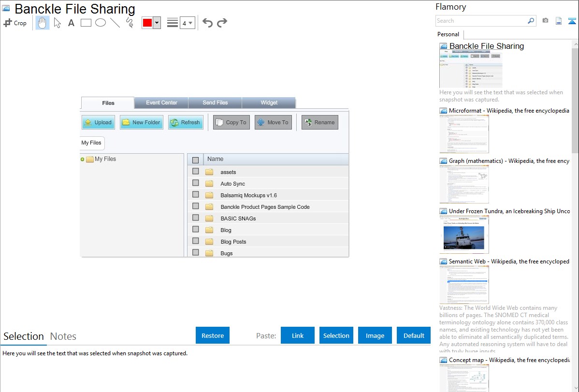Click the My Files breadcrumb button

pyautogui.click(x=91, y=143)
